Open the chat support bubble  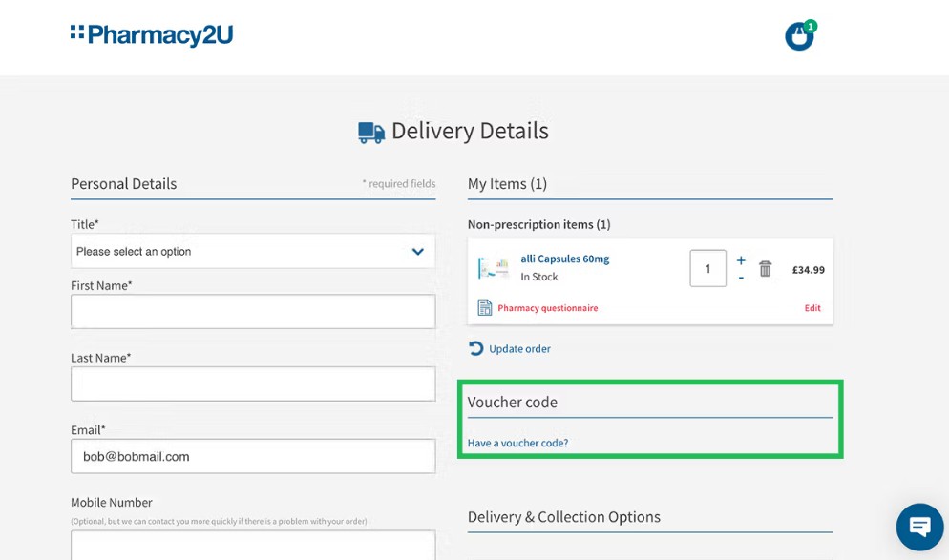[918, 527]
